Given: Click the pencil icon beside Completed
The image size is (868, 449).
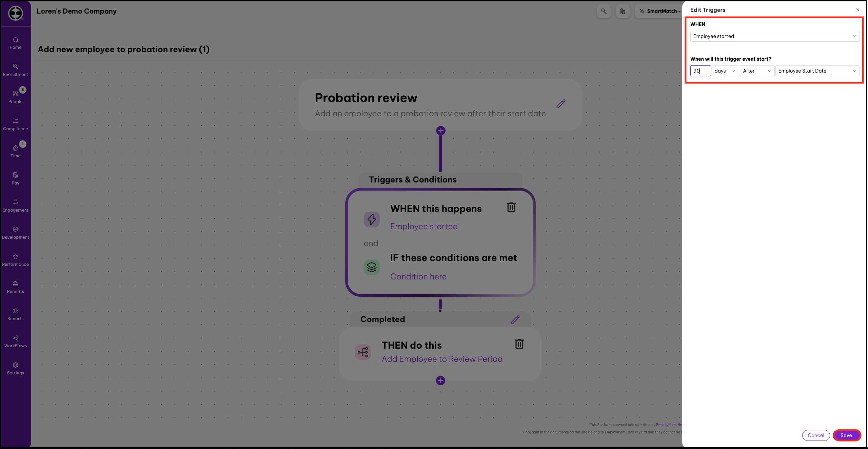Looking at the screenshot, I should coord(515,319).
